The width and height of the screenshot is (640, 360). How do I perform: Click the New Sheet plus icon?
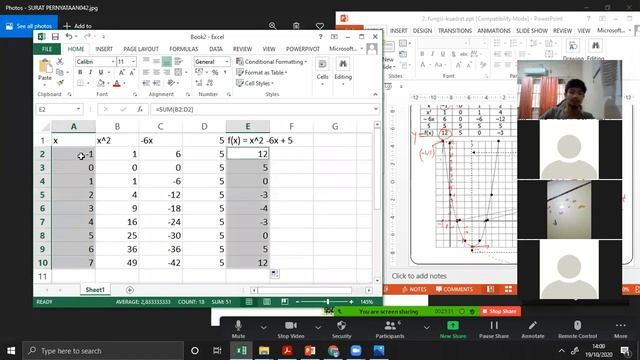[130, 290]
